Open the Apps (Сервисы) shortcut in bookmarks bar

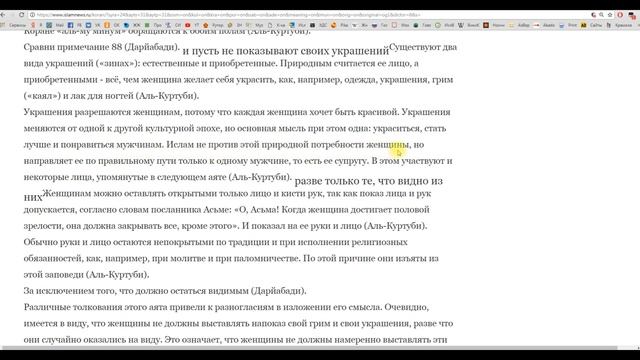click(14, 25)
